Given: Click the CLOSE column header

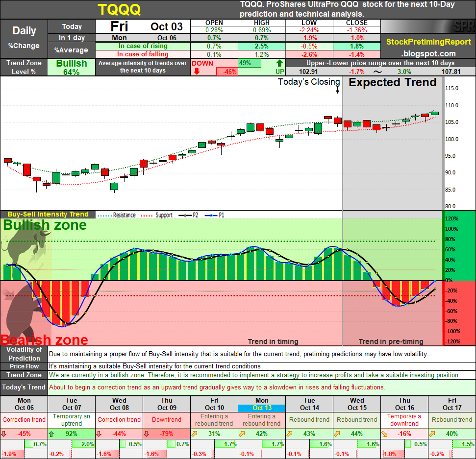Looking at the screenshot, I should [357, 23].
